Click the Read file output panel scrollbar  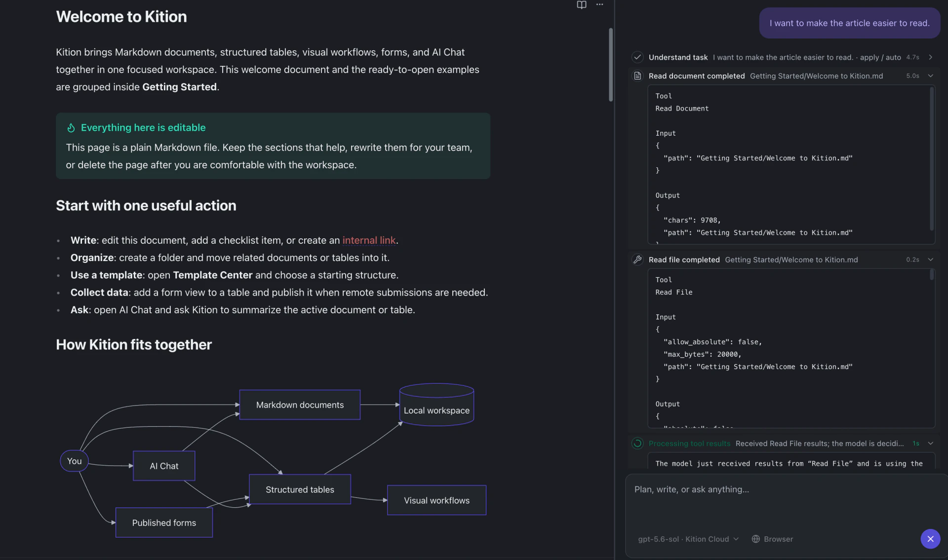pos(932,275)
